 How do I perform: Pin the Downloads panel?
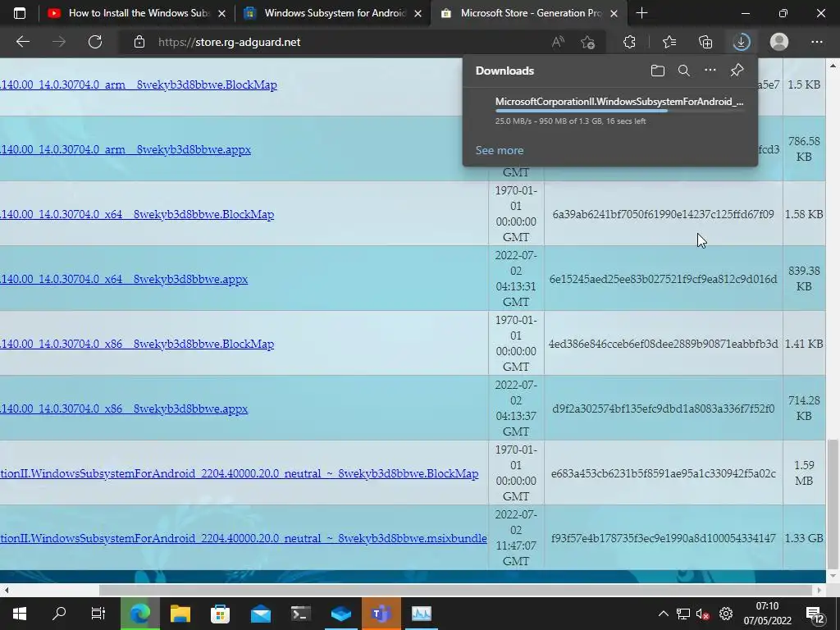coord(737,71)
